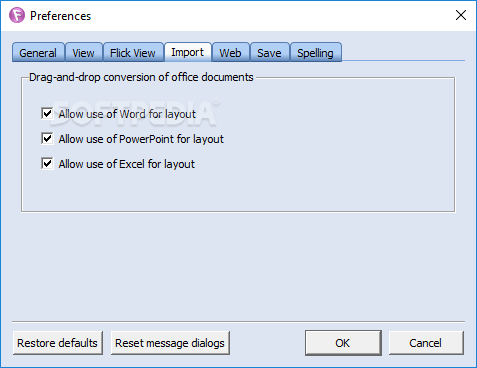Select the Flick View tab
This screenshot has height=368, width=477.
coord(133,53)
